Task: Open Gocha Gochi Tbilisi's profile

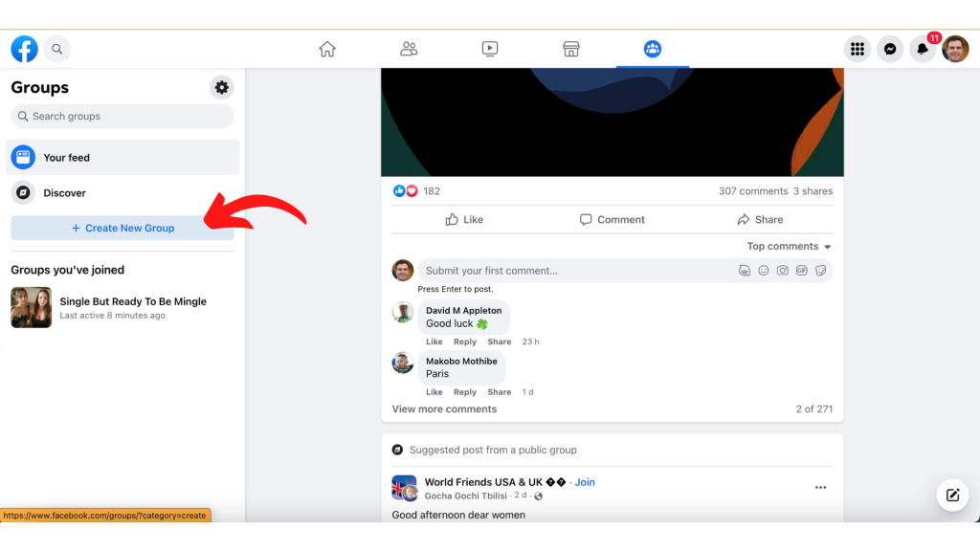Action: click(x=466, y=496)
